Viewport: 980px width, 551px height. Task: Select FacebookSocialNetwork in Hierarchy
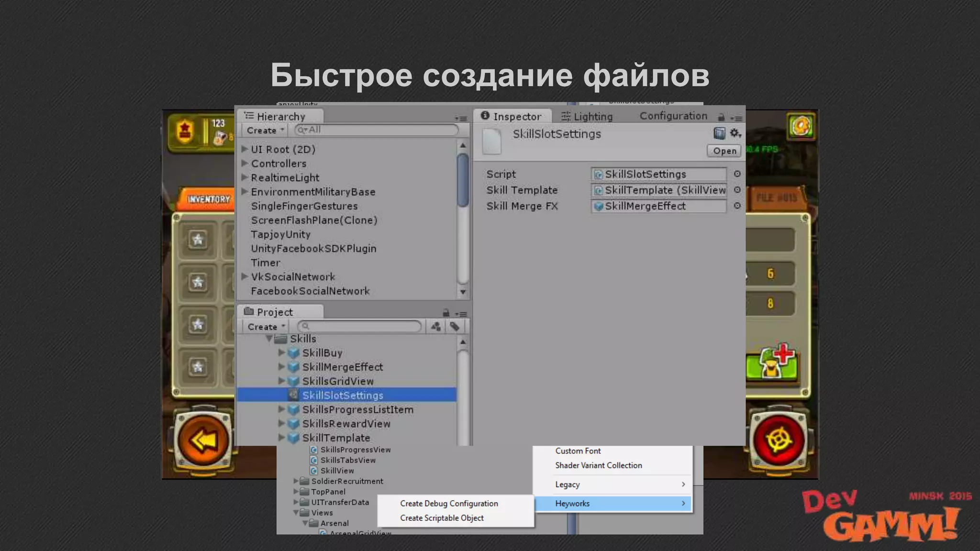click(311, 291)
